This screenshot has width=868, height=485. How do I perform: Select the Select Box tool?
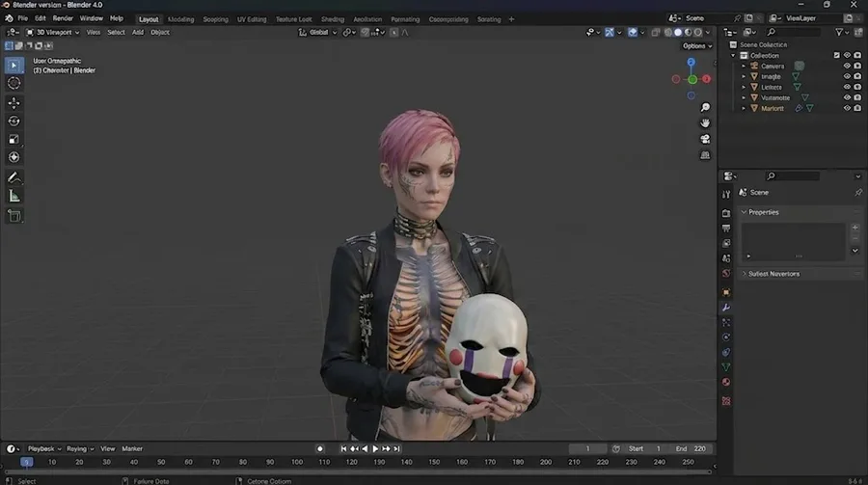coord(14,66)
